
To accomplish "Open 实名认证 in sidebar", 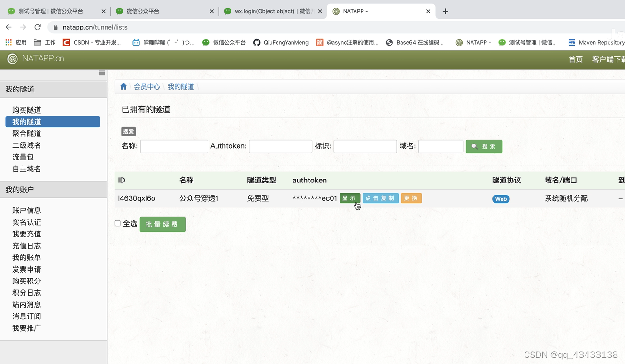I will coord(27,222).
